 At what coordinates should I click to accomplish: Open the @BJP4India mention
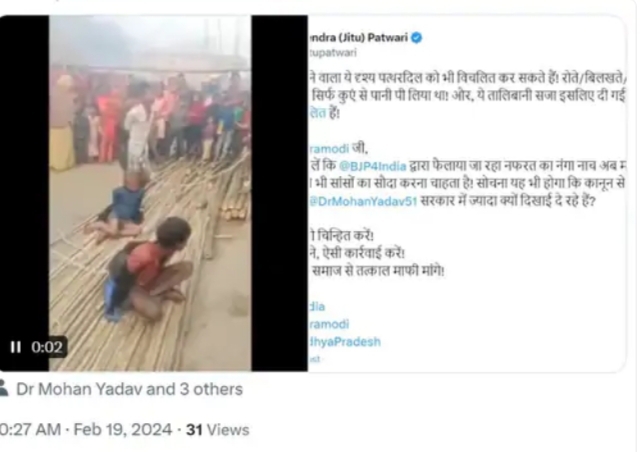coord(372,166)
